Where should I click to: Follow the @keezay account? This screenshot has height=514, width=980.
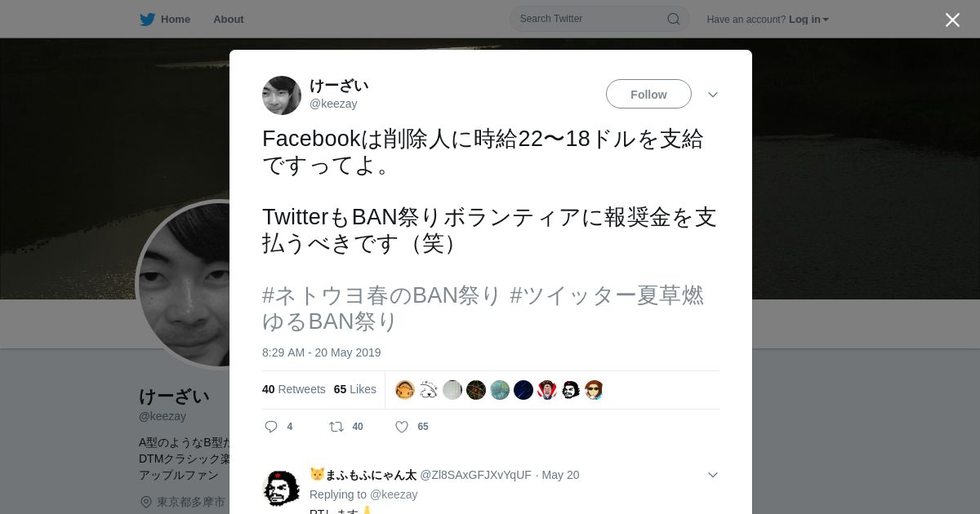(x=648, y=94)
